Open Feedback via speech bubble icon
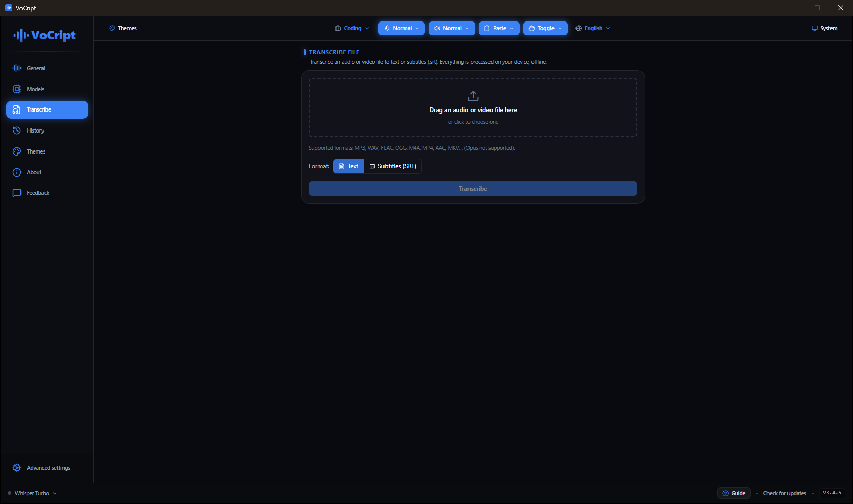 click(17, 193)
